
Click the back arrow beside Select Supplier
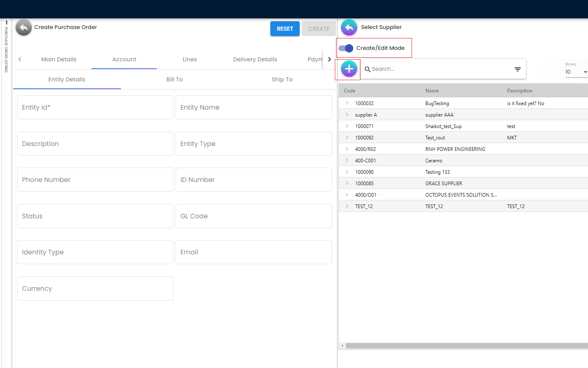349,28
